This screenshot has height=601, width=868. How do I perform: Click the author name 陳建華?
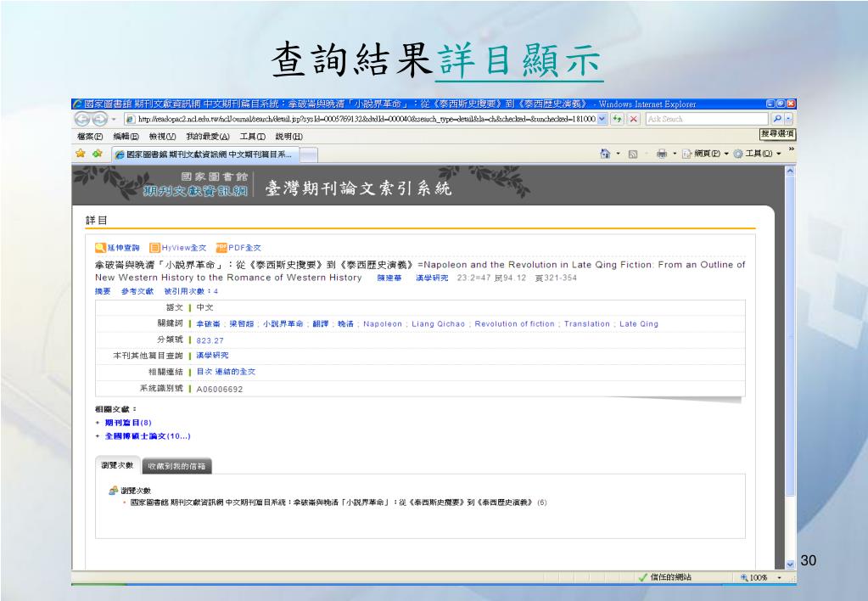coord(389,278)
